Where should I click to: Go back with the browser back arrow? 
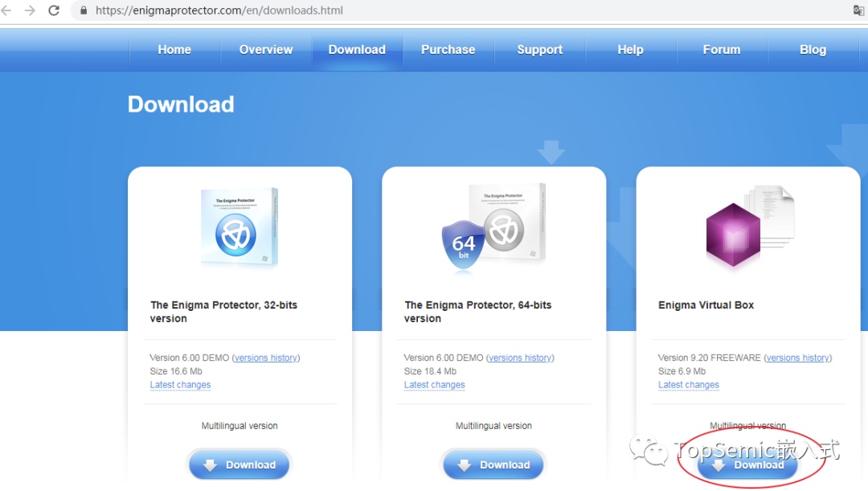point(6,10)
